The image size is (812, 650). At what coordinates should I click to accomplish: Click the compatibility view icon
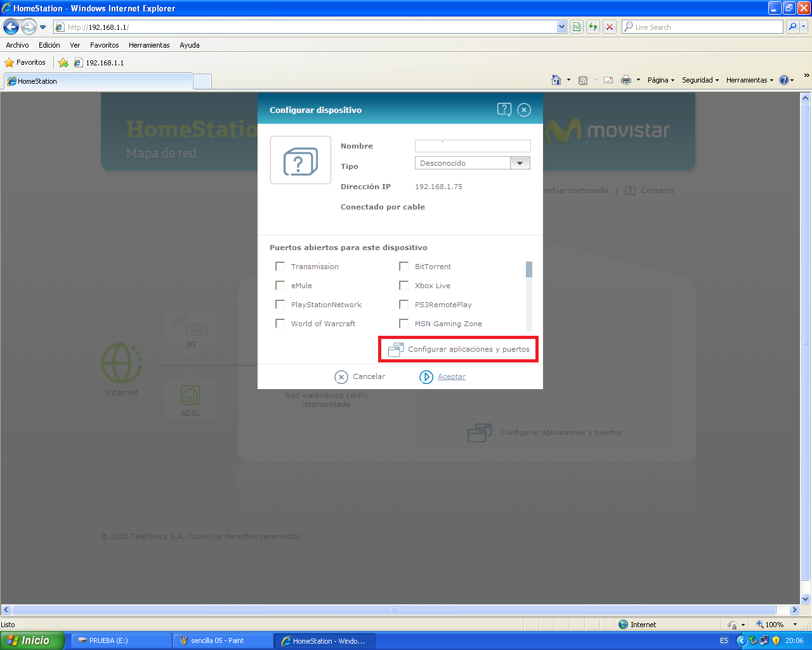[x=577, y=27]
